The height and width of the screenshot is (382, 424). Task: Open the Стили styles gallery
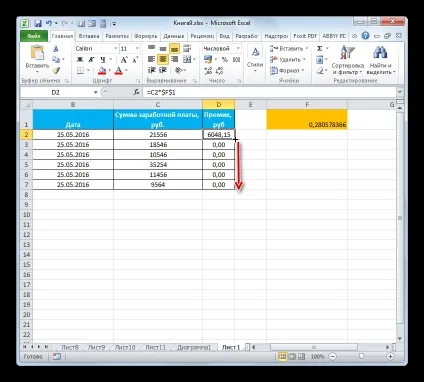pyautogui.click(x=255, y=59)
